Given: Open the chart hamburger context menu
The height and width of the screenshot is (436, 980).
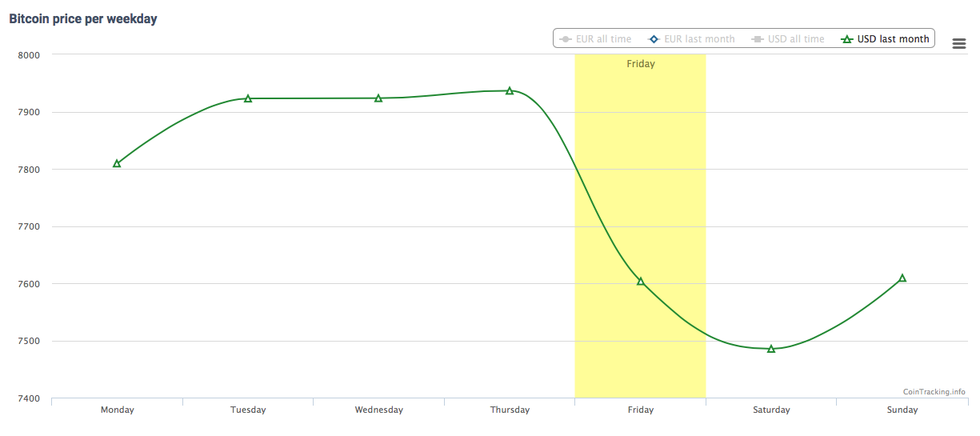Looking at the screenshot, I should 958,44.
